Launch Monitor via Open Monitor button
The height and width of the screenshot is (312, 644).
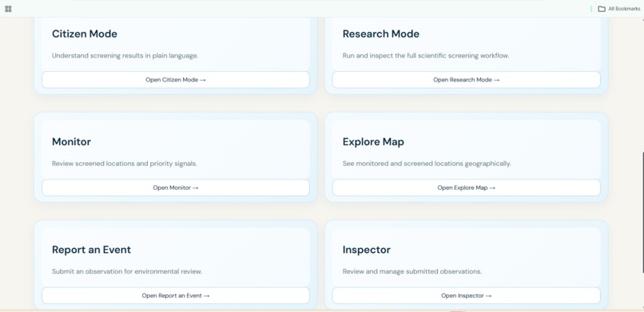175,188
